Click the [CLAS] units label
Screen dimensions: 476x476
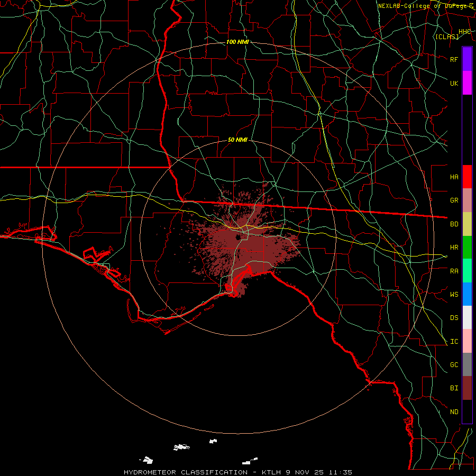coord(447,36)
